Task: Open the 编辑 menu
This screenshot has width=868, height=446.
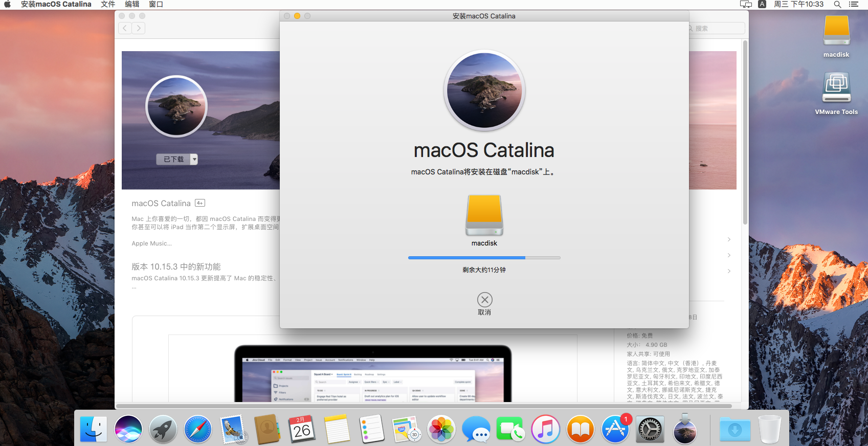Action: pos(132,4)
